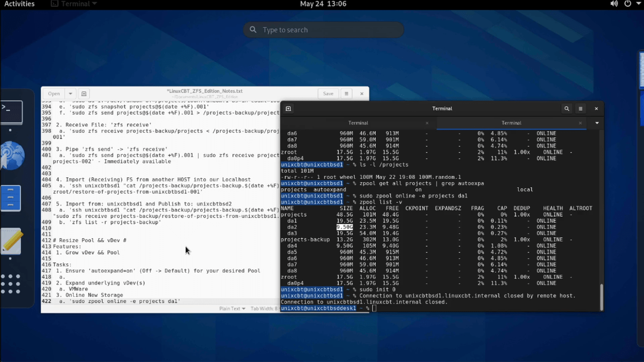
Task: Launch the text editor dock icon
Action: coord(11,242)
